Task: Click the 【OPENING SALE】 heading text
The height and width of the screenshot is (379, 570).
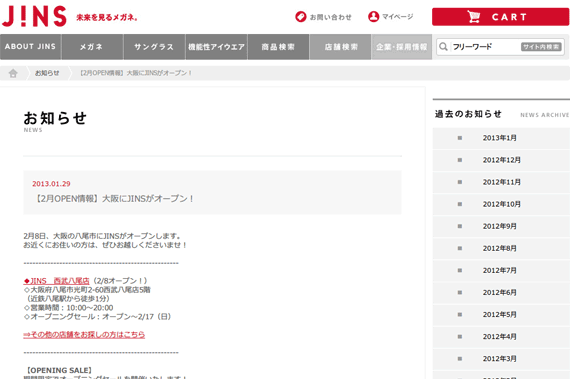Action: (x=58, y=370)
